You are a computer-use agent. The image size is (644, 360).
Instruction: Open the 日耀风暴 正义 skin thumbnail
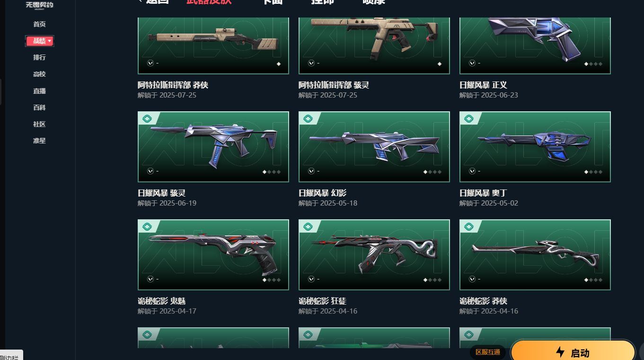click(535, 46)
